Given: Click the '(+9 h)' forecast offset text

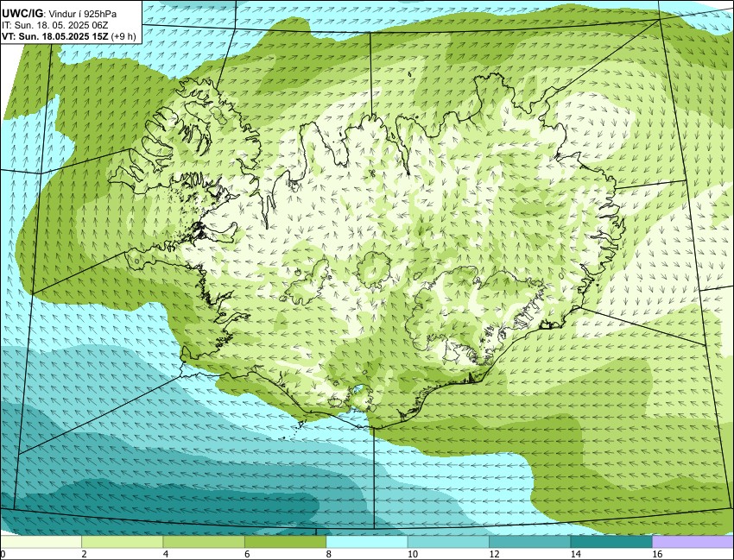Looking at the screenshot, I should [x=123, y=36].
